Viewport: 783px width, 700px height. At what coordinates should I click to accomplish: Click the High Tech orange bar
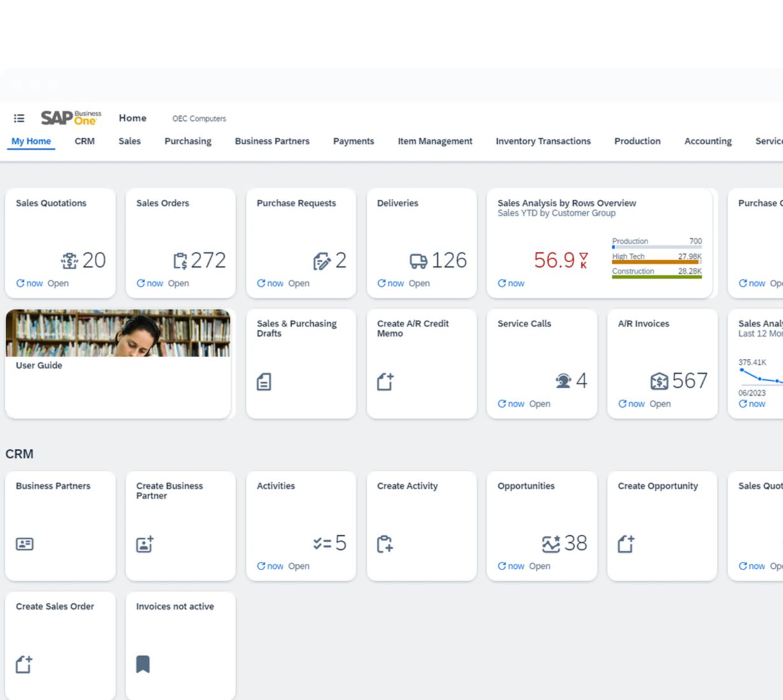pyautogui.click(x=655, y=262)
